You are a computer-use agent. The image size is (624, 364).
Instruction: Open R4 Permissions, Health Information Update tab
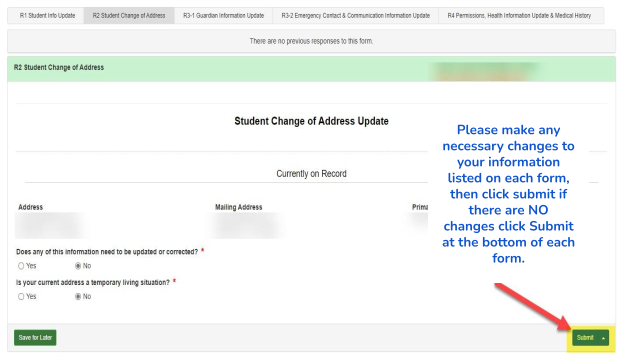(x=519, y=16)
